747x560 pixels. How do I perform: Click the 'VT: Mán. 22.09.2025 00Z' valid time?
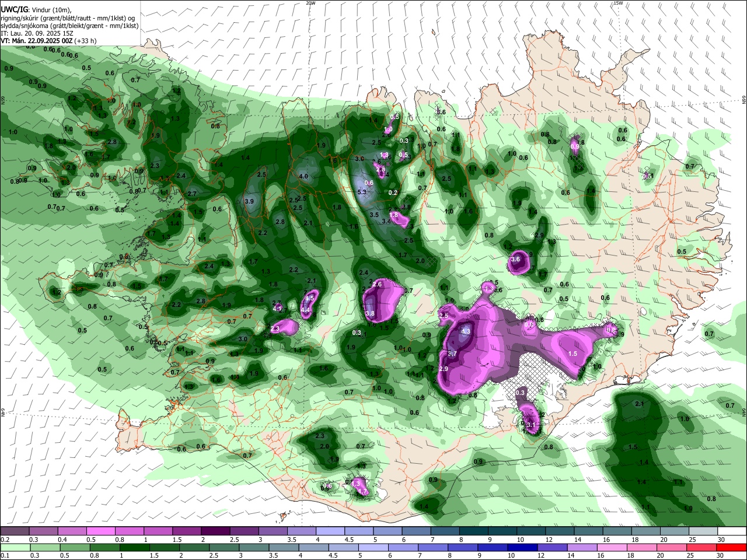coord(36,41)
